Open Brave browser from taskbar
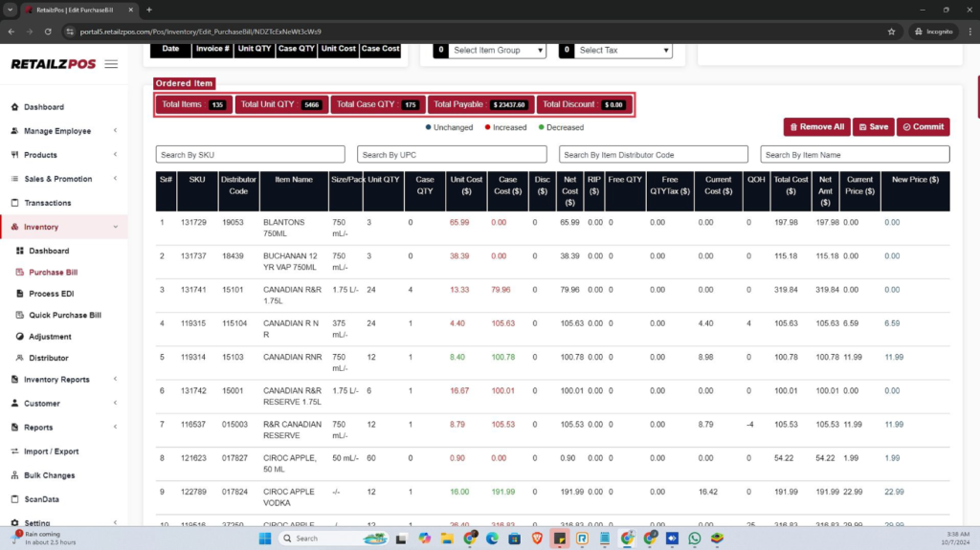The width and height of the screenshot is (980, 550). [537, 539]
